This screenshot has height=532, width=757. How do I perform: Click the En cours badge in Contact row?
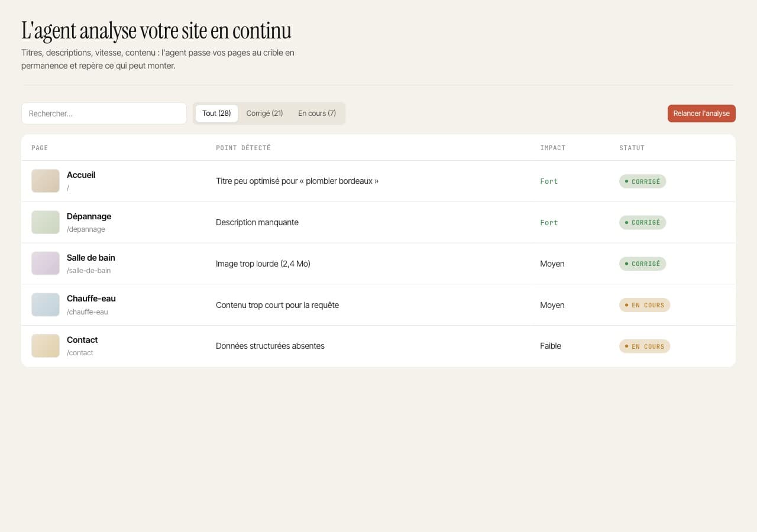645,346
